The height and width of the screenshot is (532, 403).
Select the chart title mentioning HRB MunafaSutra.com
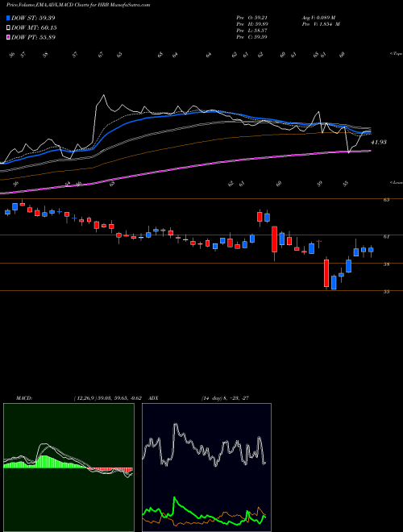[x=78, y=5]
